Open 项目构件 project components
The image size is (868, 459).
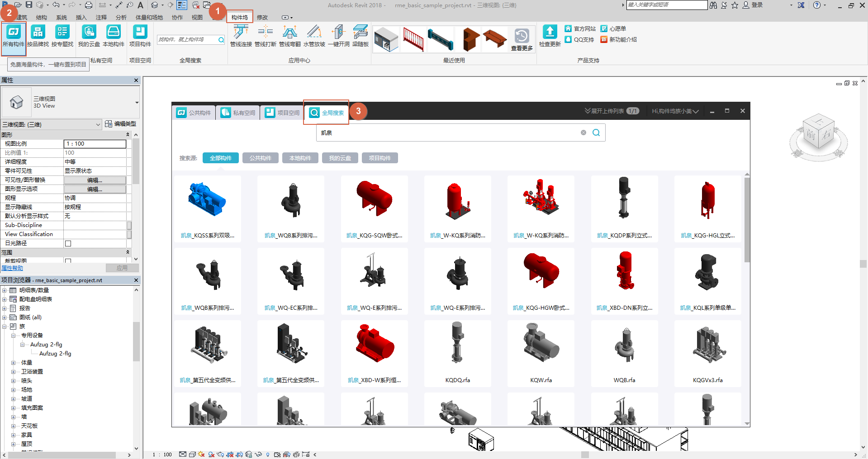[140, 36]
